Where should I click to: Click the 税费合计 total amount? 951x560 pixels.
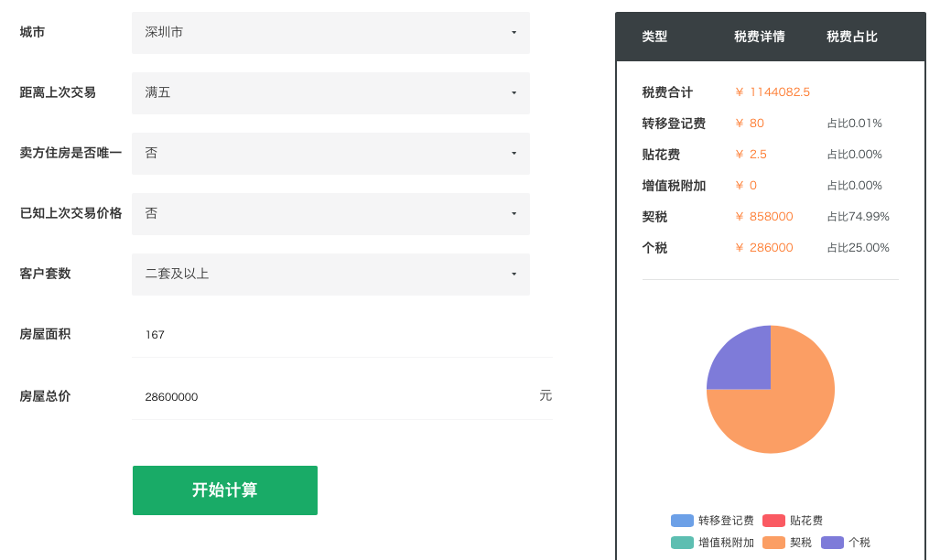[773, 92]
